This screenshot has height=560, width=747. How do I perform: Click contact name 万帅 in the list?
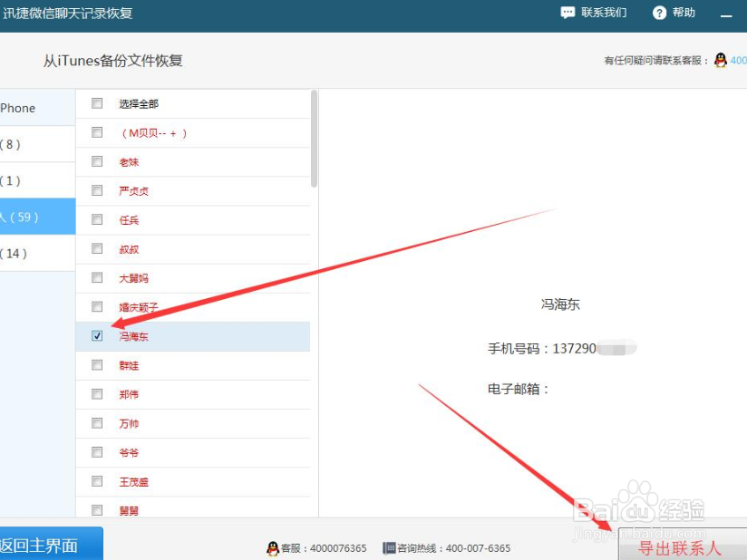click(129, 424)
